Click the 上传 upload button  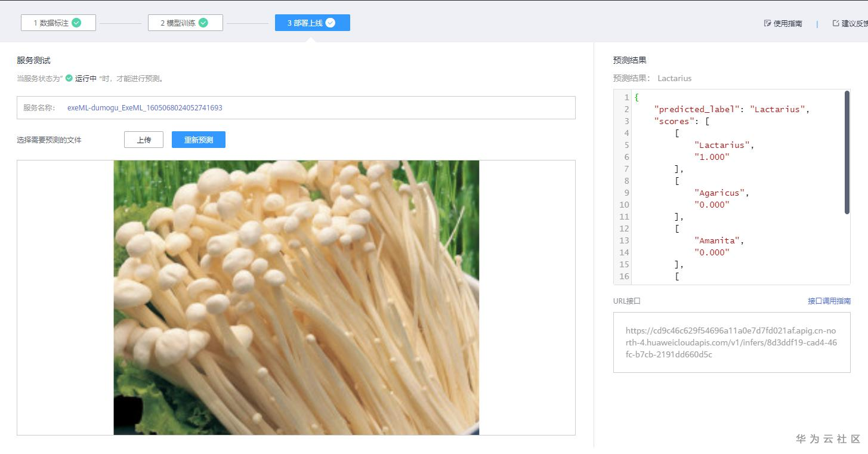coord(143,139)
